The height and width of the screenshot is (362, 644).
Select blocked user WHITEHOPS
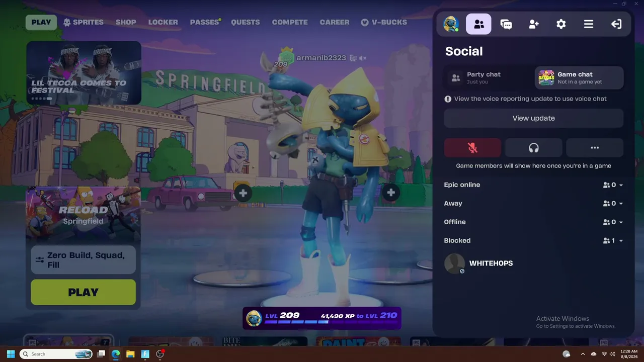pos(534,263)
